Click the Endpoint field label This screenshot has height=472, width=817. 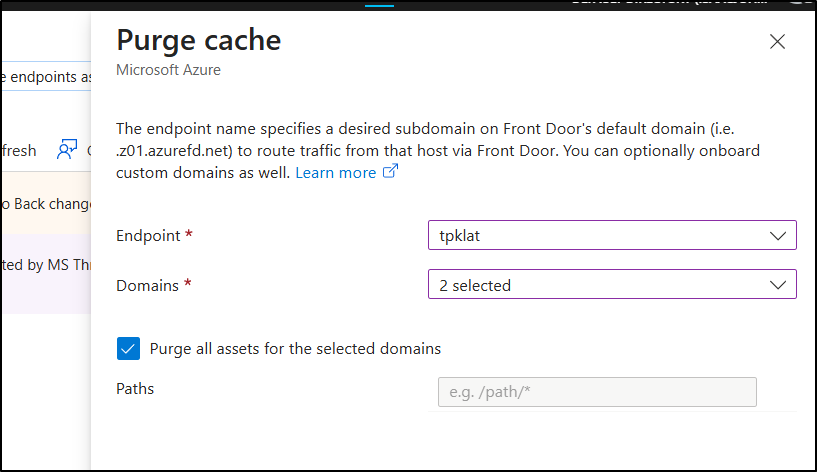tap(148, 236)
